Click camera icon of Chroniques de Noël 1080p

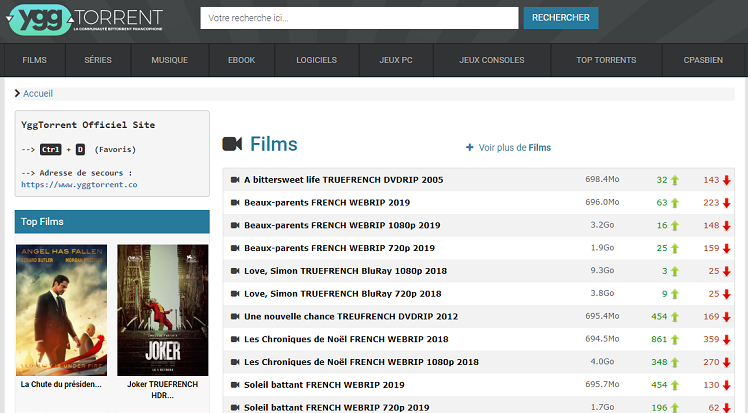235,362
